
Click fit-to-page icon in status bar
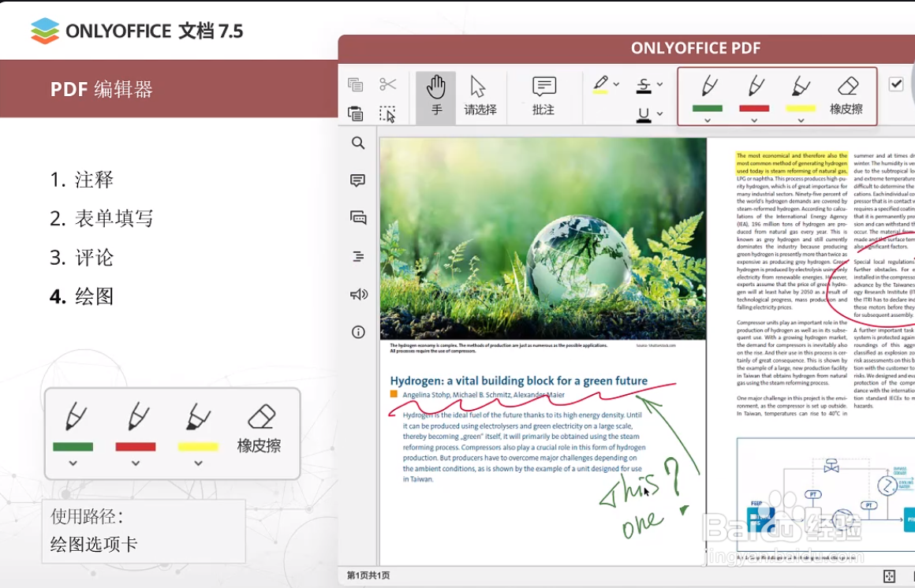tap(889, 576)
